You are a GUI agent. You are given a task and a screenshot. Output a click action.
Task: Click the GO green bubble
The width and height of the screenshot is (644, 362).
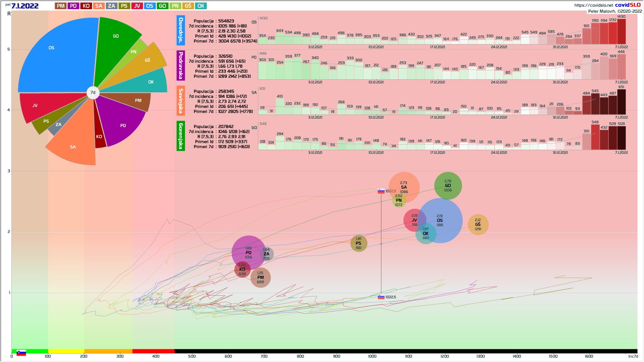tap(448, 186)
